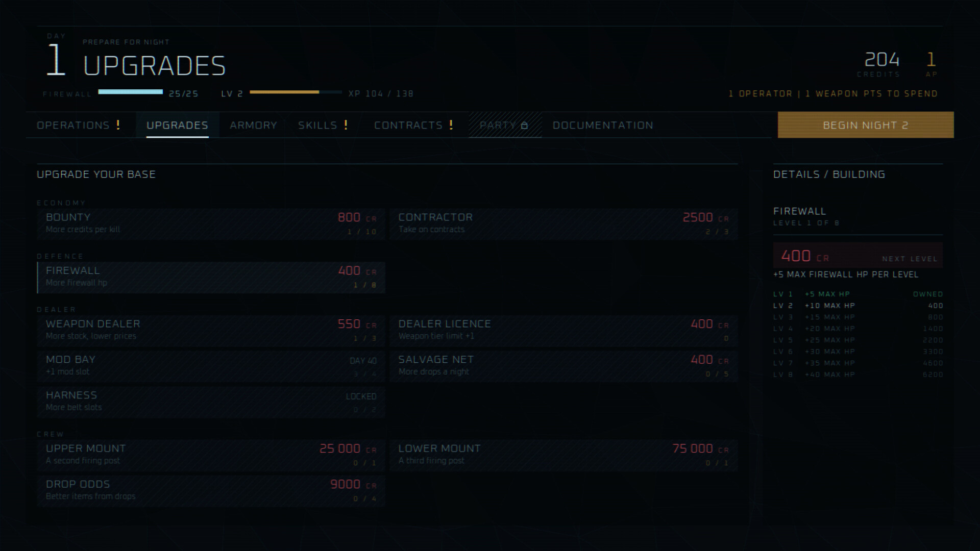The image size is (980, 551).
Task: Click the LV 8 +40 Max HP row
Action: pos(858,374)
